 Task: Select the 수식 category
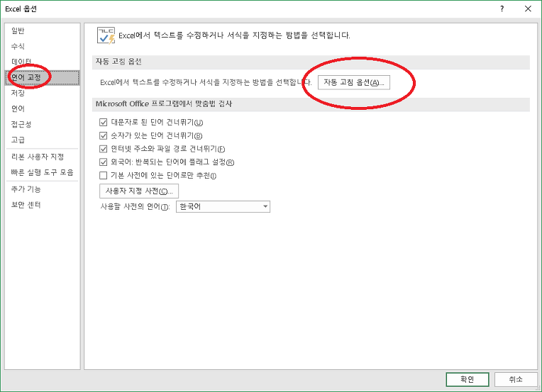coord(18,46)
